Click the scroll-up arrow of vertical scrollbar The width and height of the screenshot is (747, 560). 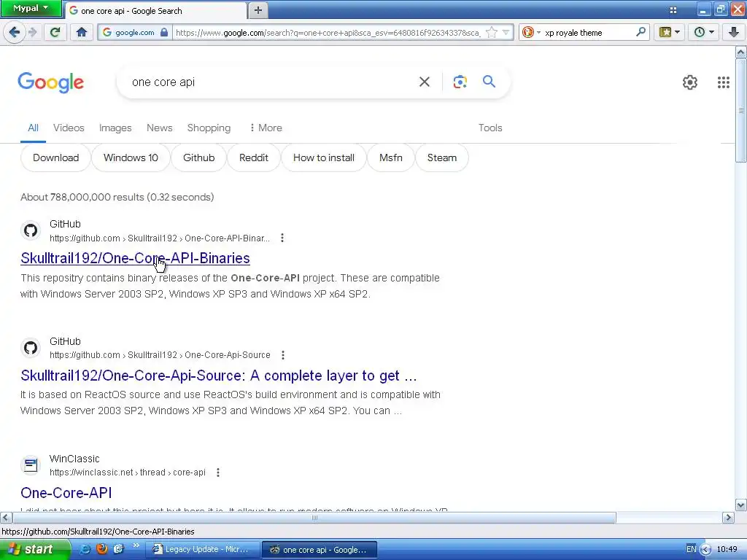[x=740, y=52]
